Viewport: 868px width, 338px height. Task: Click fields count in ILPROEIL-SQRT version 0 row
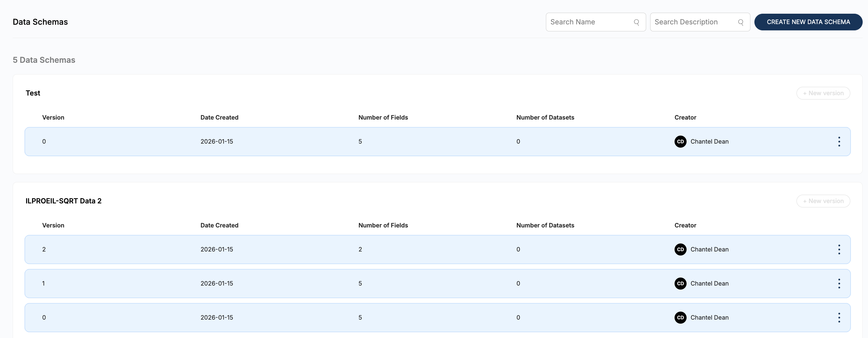pyautogui.click(x=360, y=317)
